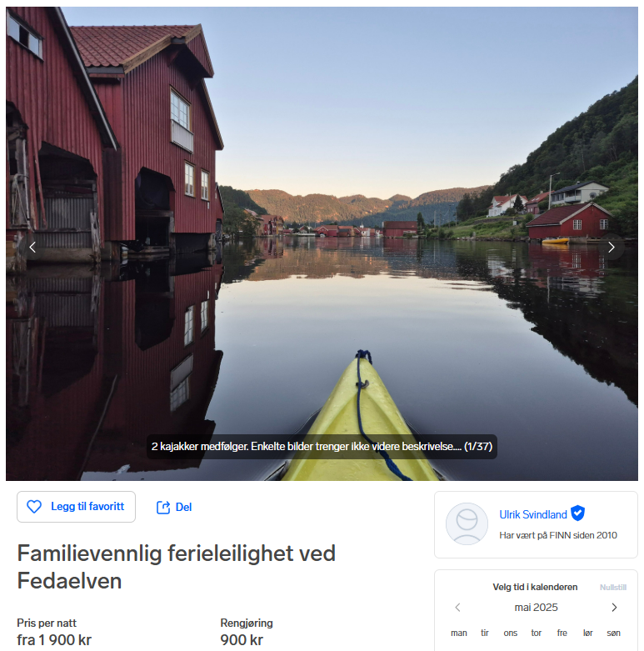Open the main kayak fjord photo
This screenshot has width=644, height=651.
322,243
